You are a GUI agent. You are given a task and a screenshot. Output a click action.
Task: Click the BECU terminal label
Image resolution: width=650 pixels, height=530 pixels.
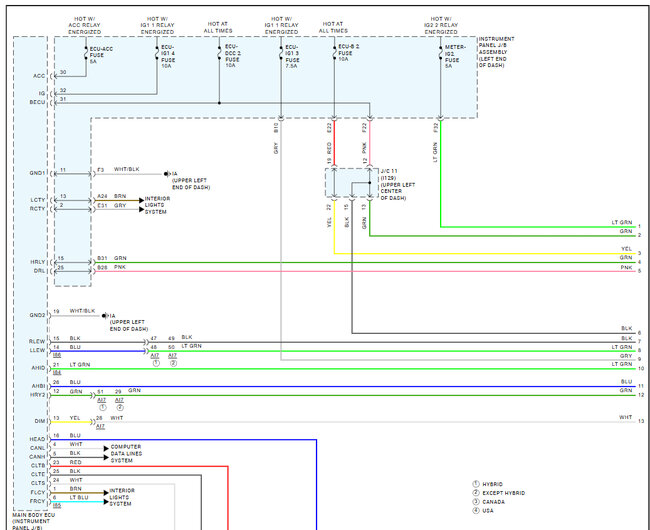tap(37, 102)
